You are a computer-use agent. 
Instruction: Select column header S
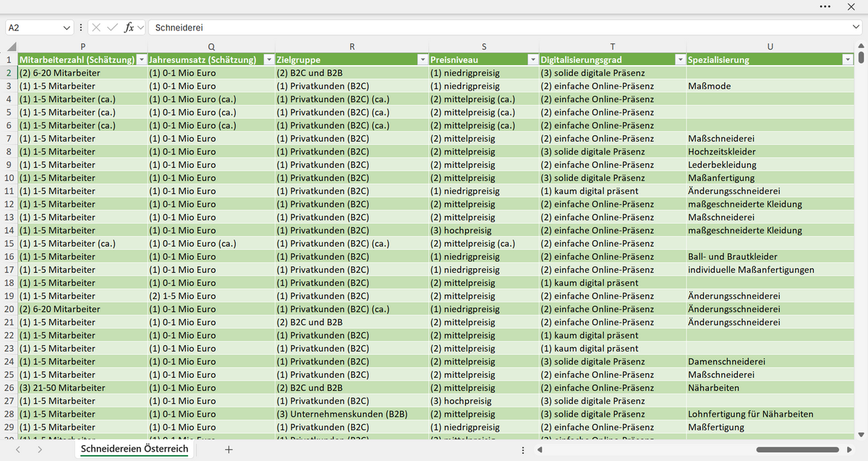coord(484,46)
